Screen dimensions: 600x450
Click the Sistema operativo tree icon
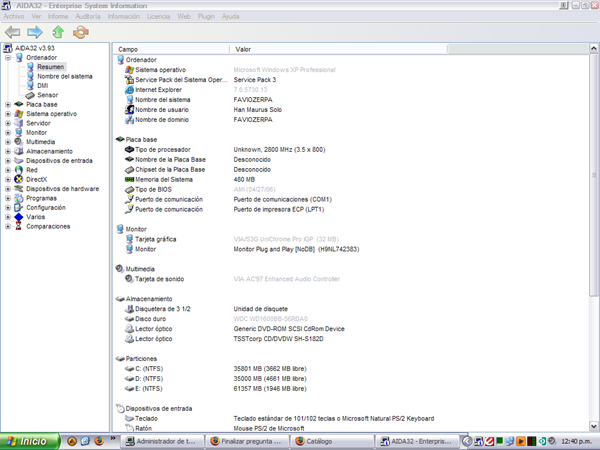(x=19, y=114)
